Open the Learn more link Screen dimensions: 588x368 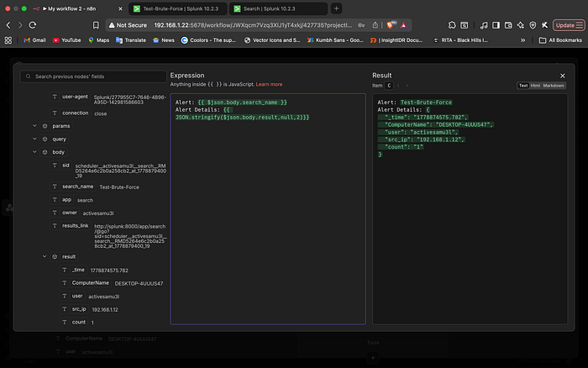click(x=269, y=84)
